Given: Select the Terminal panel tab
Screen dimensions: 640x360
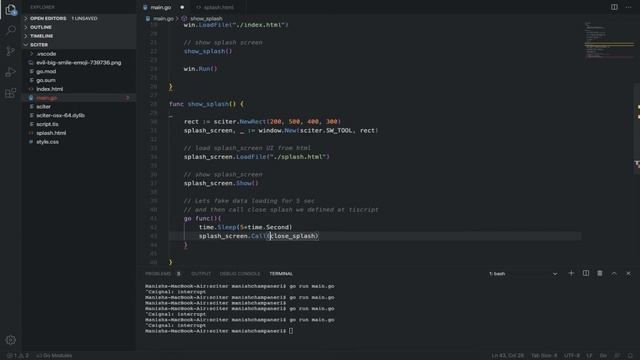Looking at the screenshot, I should 281,273.
